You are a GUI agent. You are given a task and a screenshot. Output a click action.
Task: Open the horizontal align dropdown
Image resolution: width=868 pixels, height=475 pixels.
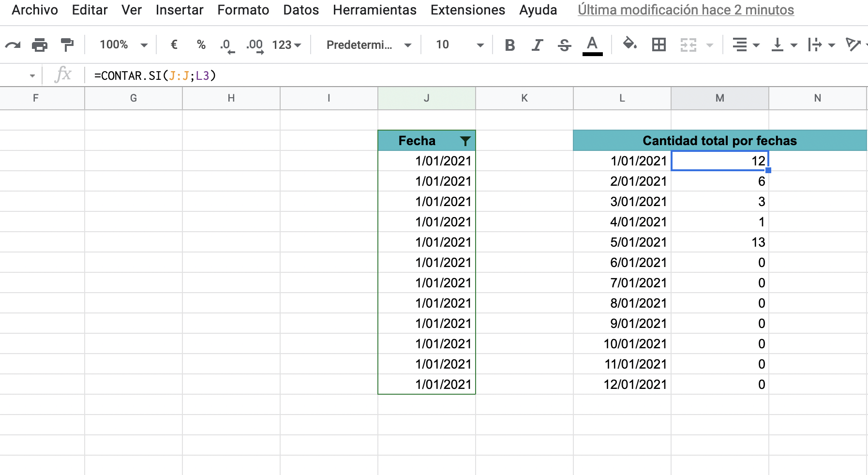tap(746, 45)
